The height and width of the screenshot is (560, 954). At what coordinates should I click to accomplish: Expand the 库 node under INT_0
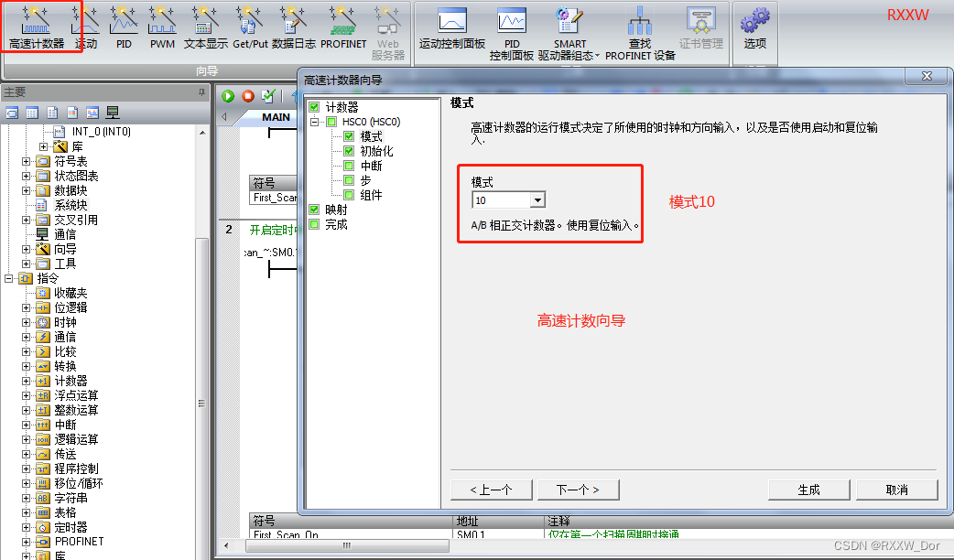43,146
